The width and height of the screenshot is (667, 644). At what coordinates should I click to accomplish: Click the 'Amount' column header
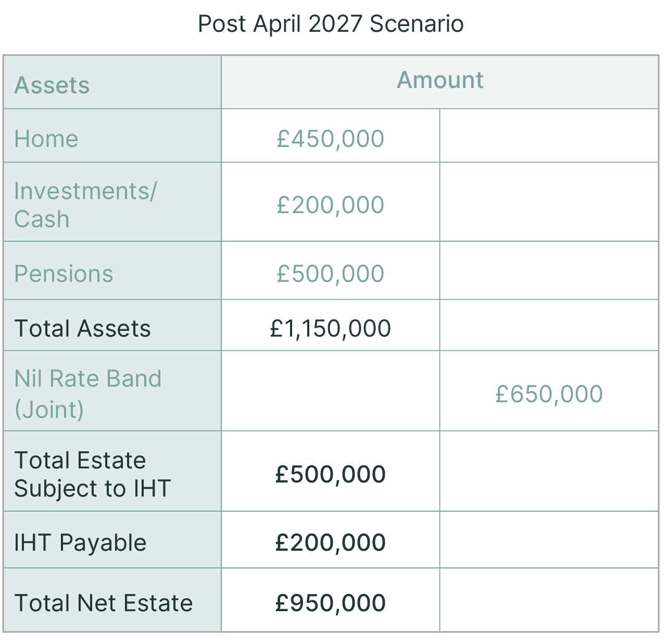[440, 80]
